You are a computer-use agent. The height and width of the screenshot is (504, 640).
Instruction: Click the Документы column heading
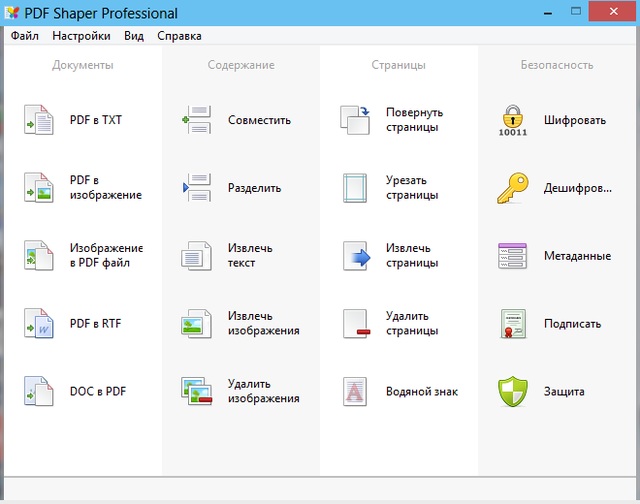(82, 65)
